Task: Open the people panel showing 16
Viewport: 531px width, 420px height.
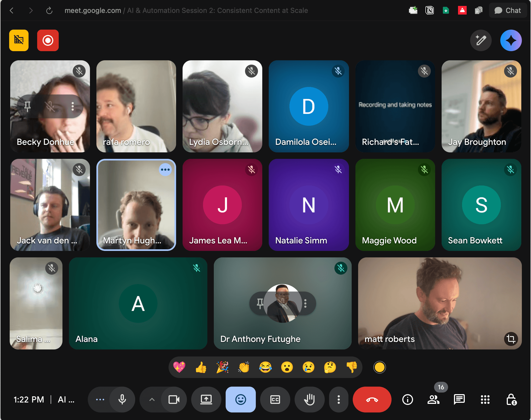Action: (434, 400)
